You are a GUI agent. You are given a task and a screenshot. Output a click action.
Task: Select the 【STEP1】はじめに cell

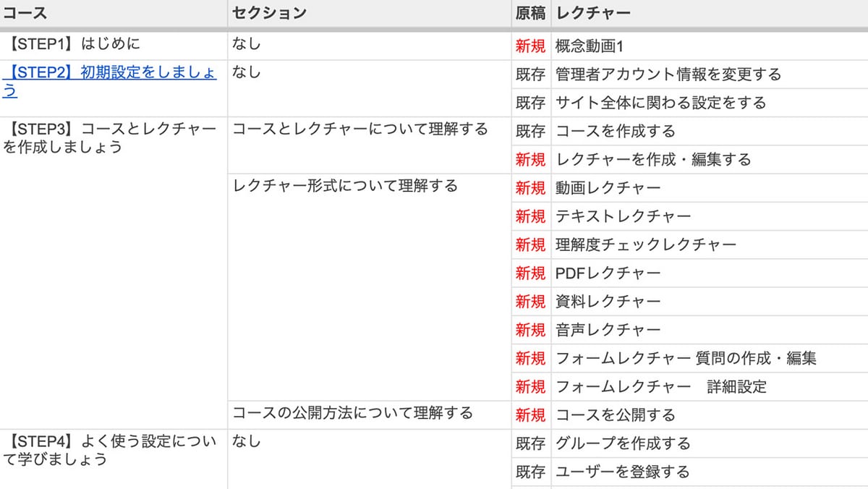pos(114,45)
